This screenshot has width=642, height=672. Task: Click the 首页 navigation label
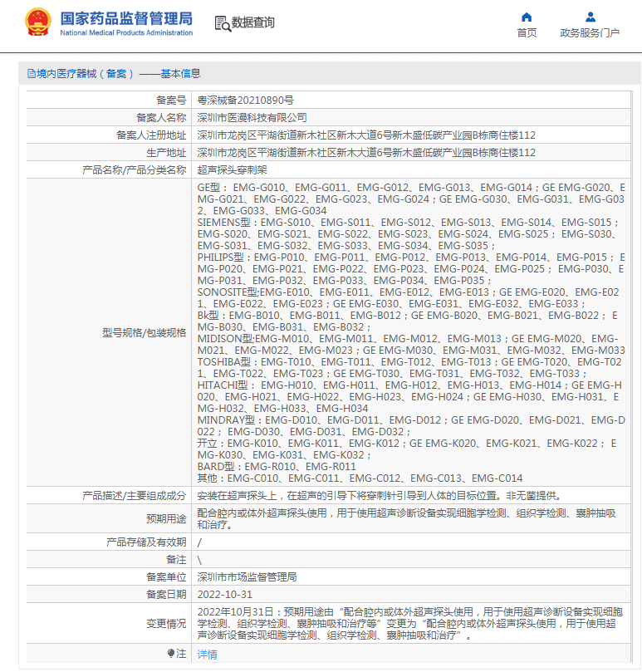(527, 33)
